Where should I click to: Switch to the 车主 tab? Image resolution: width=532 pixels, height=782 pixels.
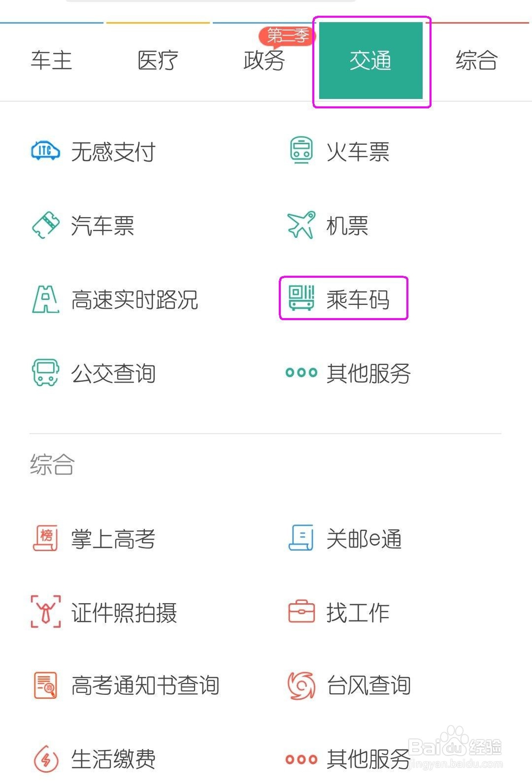(x=51, y=60)
